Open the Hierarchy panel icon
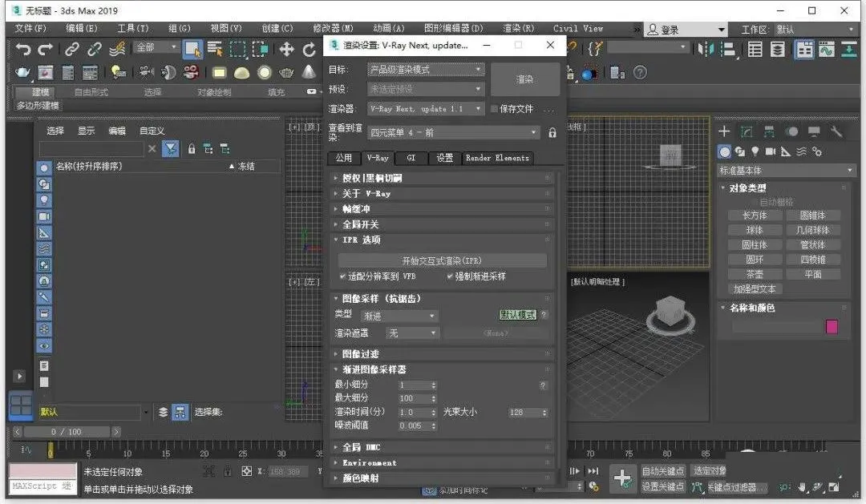 point(769,131)
